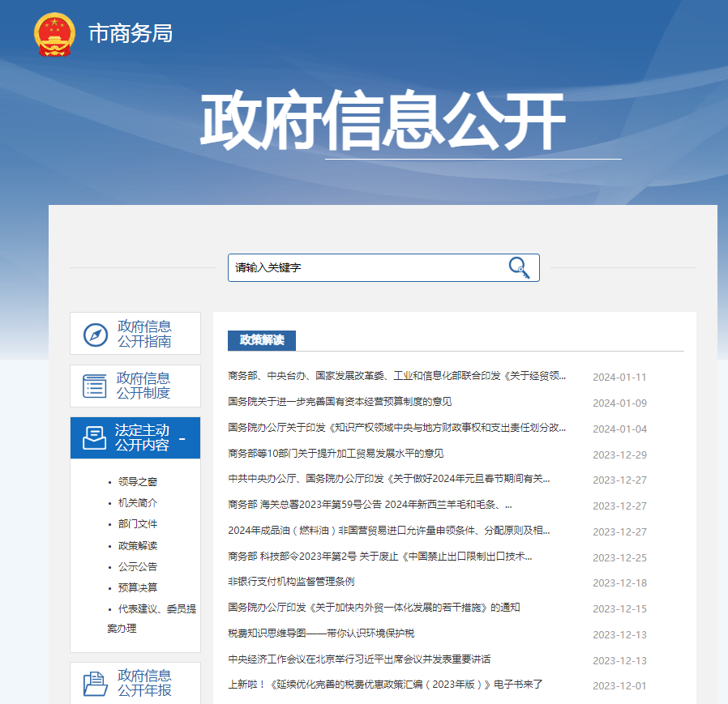
Task: Click the list icon for 政府信息公开制度
Action: coord(95,386)
